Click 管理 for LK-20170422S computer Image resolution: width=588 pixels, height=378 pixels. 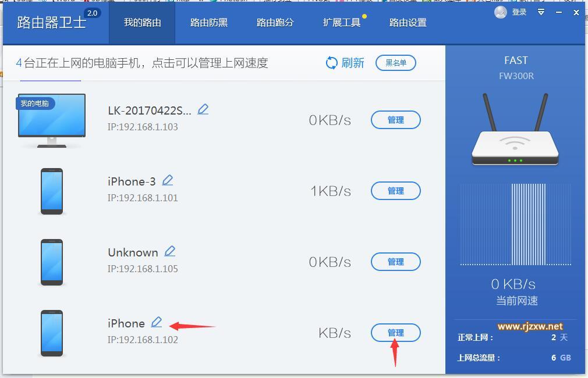396,120
